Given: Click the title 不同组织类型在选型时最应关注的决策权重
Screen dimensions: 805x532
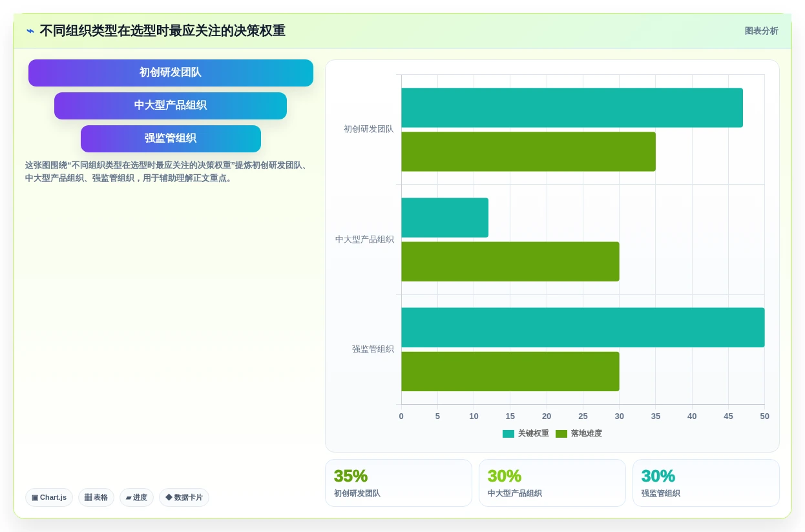Looking at the screenshot, I should pos(162,31).
